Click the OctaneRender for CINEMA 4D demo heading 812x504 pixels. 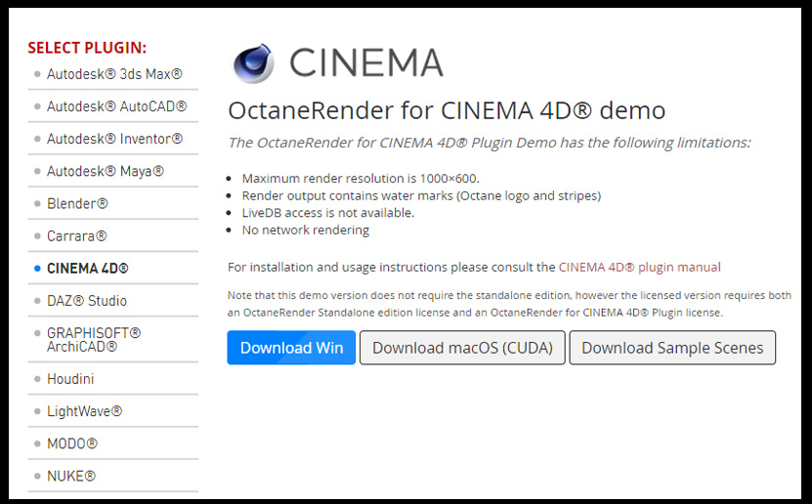tap(447, 110)
